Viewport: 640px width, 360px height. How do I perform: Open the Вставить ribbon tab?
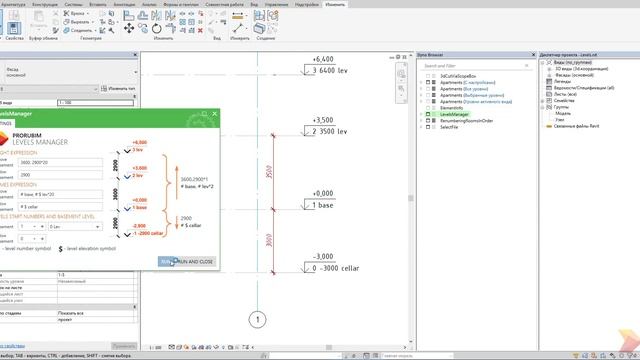point(98,4)
